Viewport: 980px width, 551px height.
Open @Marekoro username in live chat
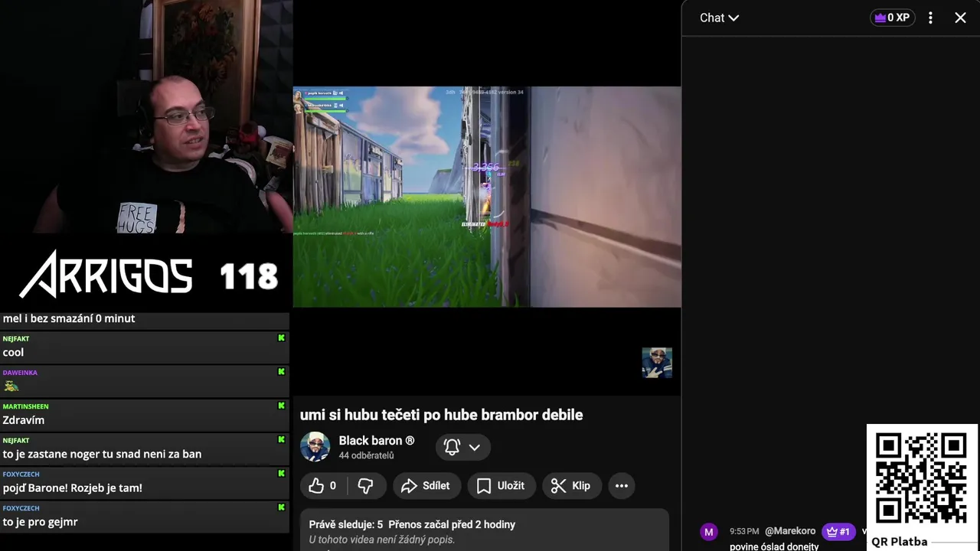point(790,531)
